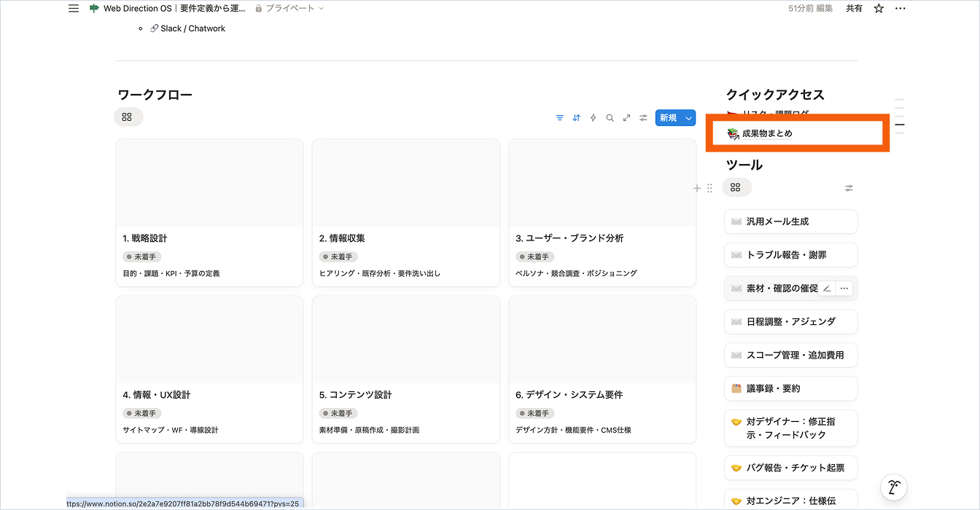Click the 新規 button
The height and width of the screenshot is (510, 980).
(x=668, y=118)
